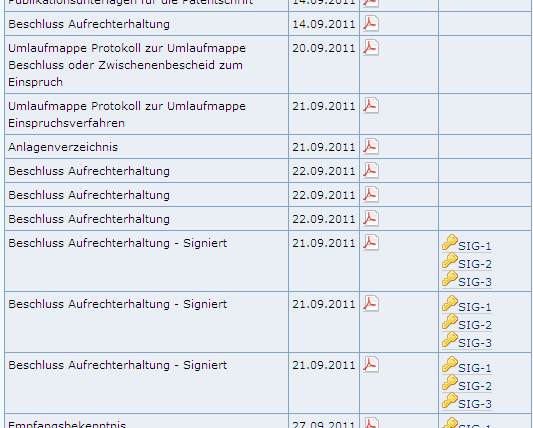Open PDF of Umlaufmappe Einspruchsverfahren dated 21.09.2011
Viewport: 533px width, 428px height.
(371, 106)
